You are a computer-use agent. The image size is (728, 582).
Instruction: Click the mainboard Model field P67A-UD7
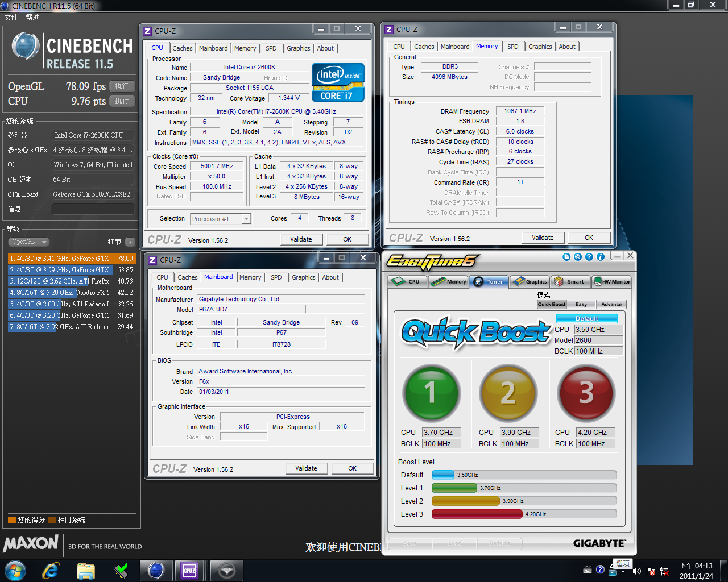pyautogui.click(x=250, y=310)
